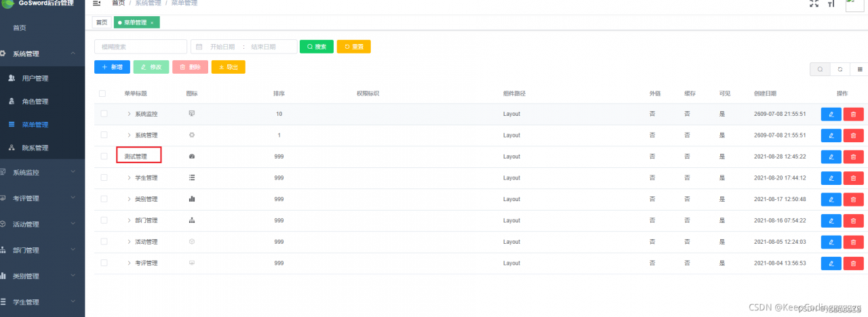Check the 系统监控 row checkbox
Image resolution: width=868 pixels, height=317 pixels.
click(x=104, y=114)
